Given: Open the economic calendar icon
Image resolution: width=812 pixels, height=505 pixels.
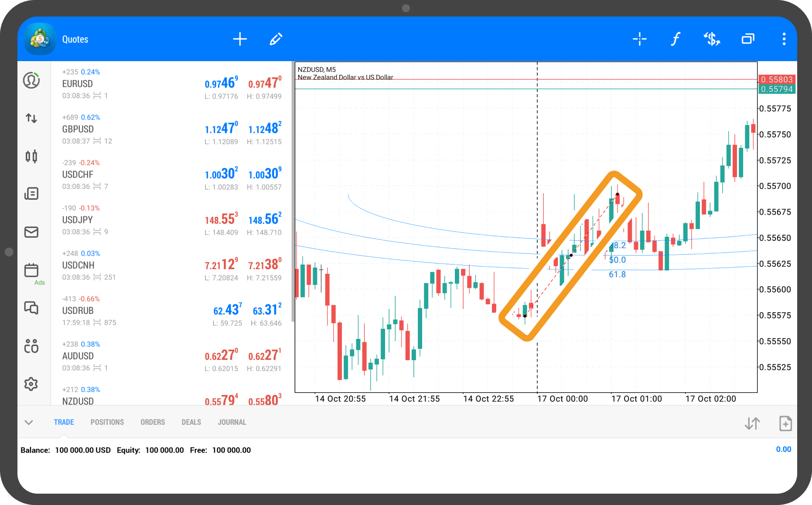Looking at the screenshot, I should point(31,270).
